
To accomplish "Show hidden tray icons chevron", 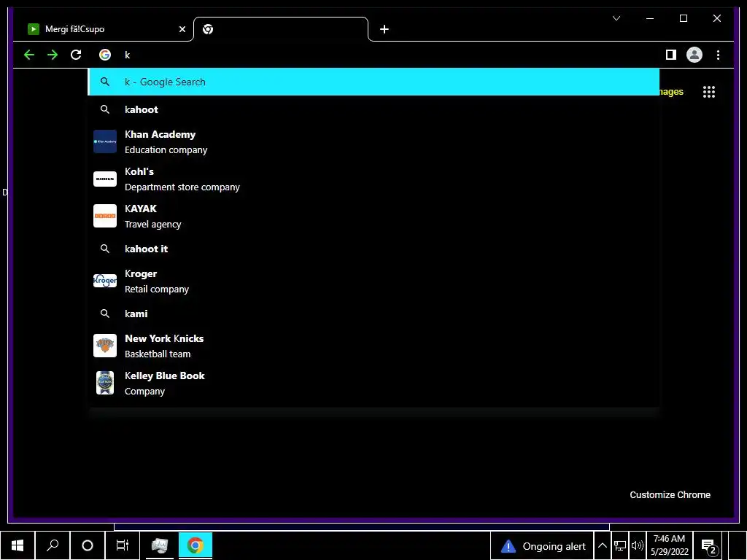I will pos(602,545).
